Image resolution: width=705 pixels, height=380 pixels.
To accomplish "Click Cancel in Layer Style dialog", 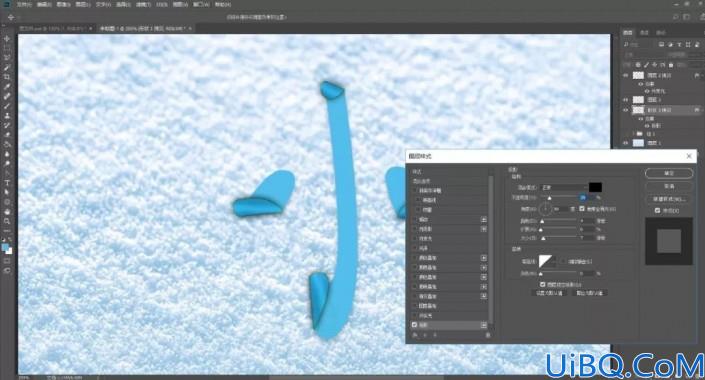I will coord(669,186).
